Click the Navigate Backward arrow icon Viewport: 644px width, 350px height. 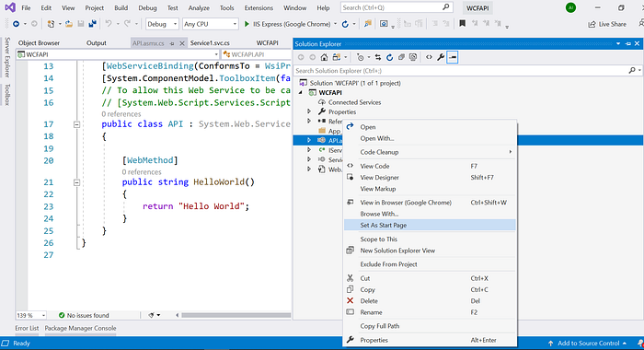coord(16,24)
